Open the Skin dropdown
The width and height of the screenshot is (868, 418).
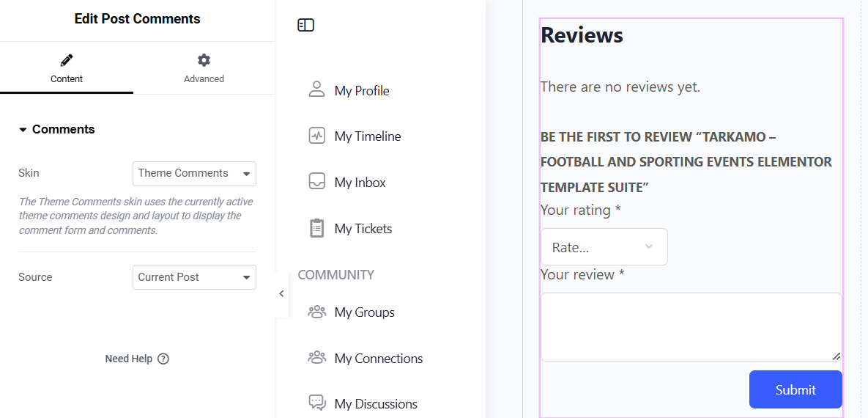pos(194,174)
